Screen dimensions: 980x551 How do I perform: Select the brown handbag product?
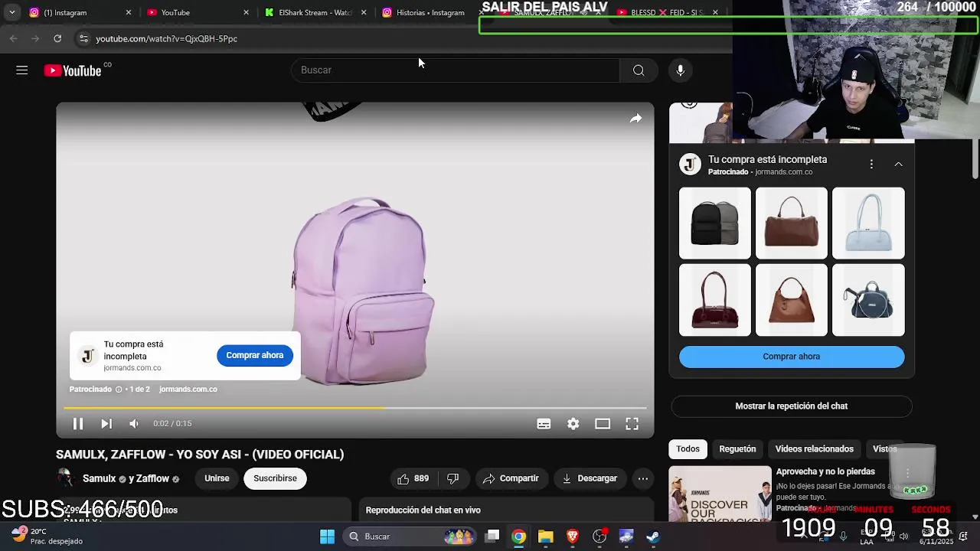792,223
